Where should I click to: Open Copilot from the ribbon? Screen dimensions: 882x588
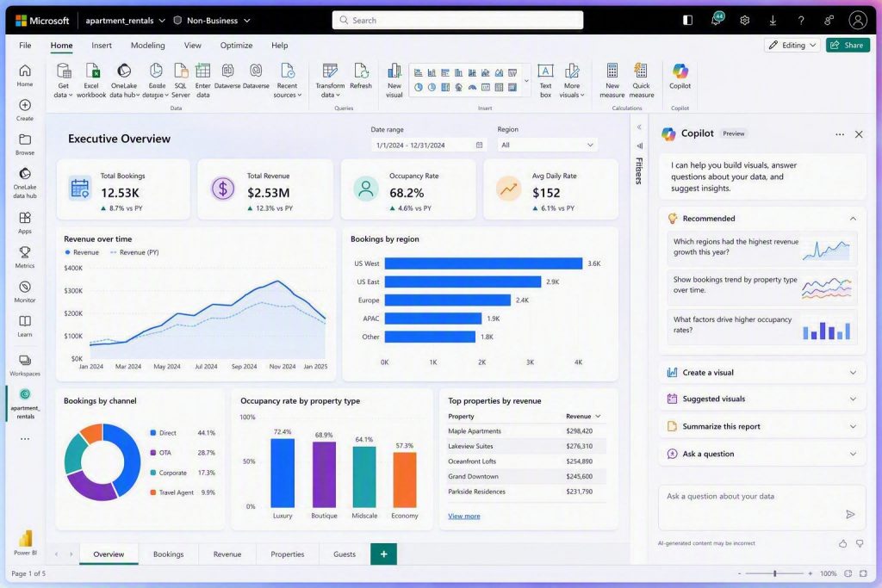pos(680,76)
